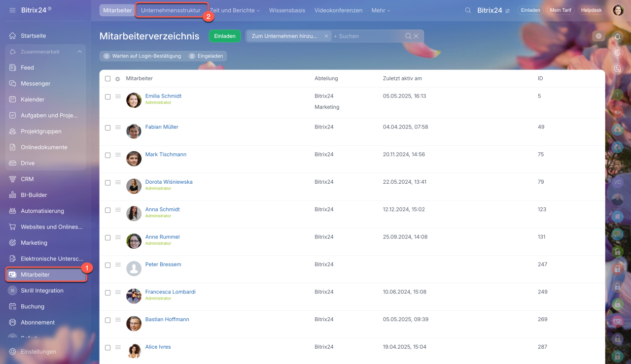Remove the 'Zum Unternehmen hinzu...' filter chip

pos(326,36)
